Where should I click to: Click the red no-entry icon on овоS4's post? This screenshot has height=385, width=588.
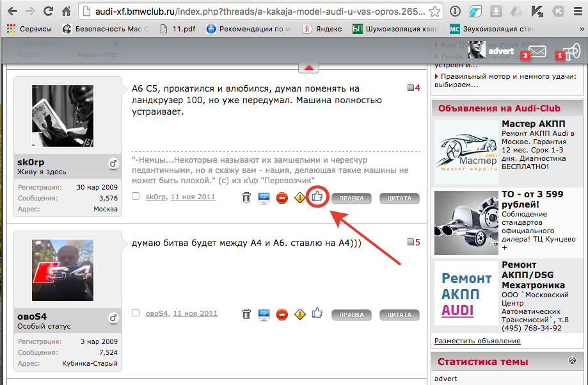pos(282,315)
